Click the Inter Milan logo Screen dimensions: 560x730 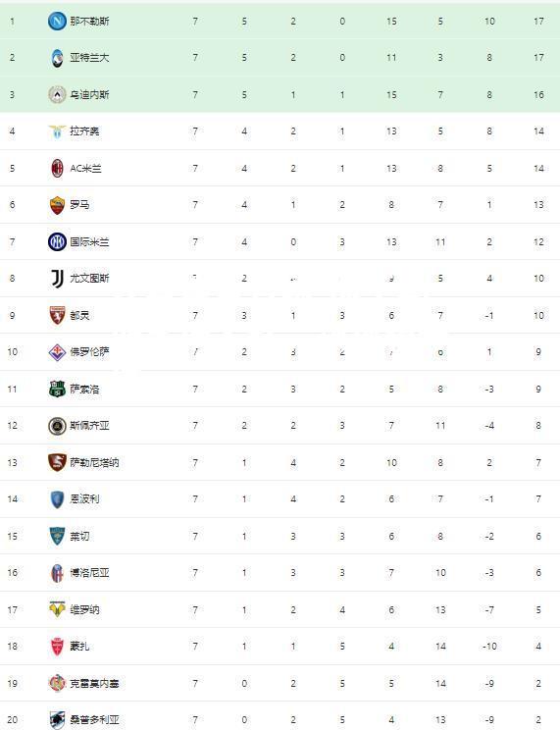click(57, 241)
